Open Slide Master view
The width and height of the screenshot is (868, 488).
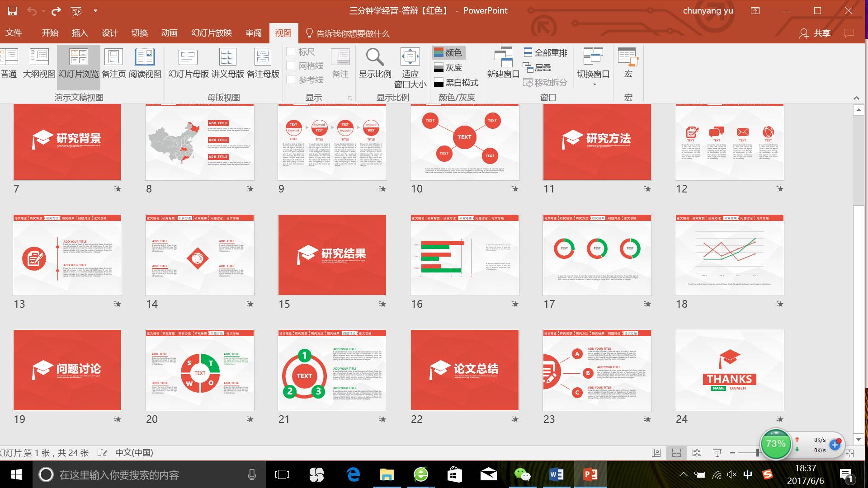click(188, 63)
